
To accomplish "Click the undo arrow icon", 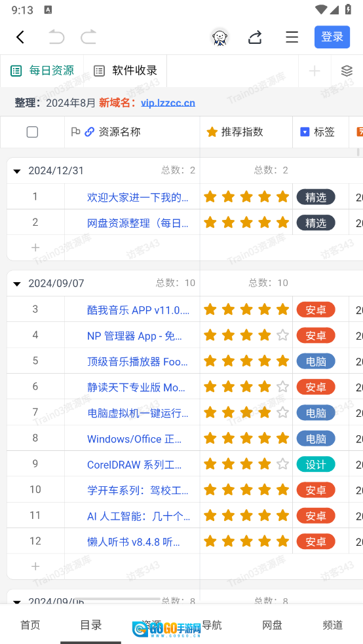I will [x=56, y=37].
